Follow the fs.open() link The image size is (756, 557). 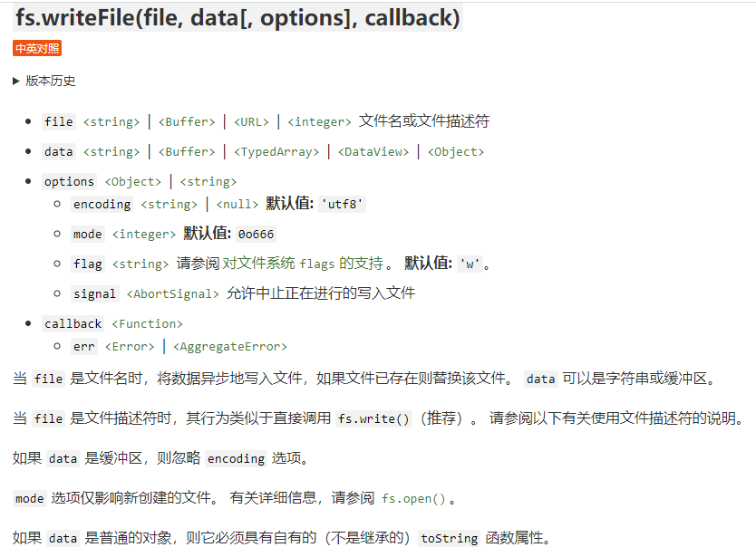point(413,499)
